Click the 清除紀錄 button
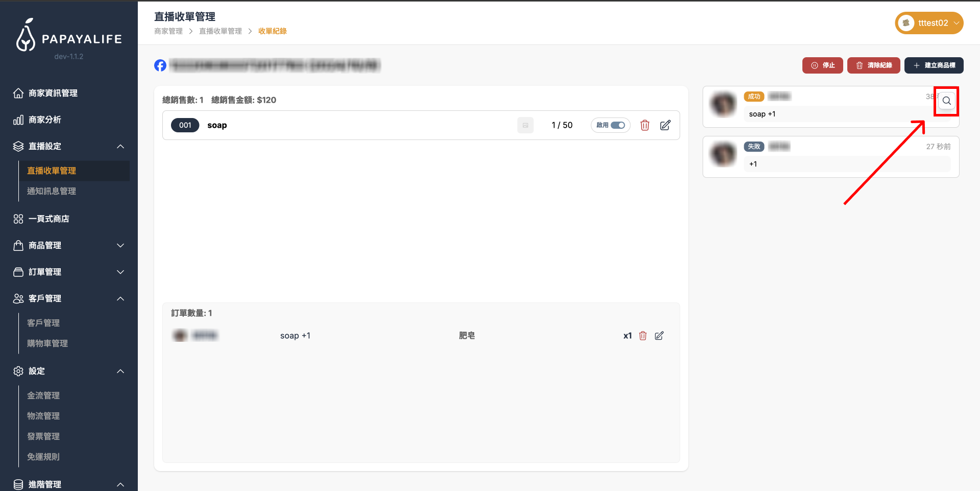 [x=873, y=65]
